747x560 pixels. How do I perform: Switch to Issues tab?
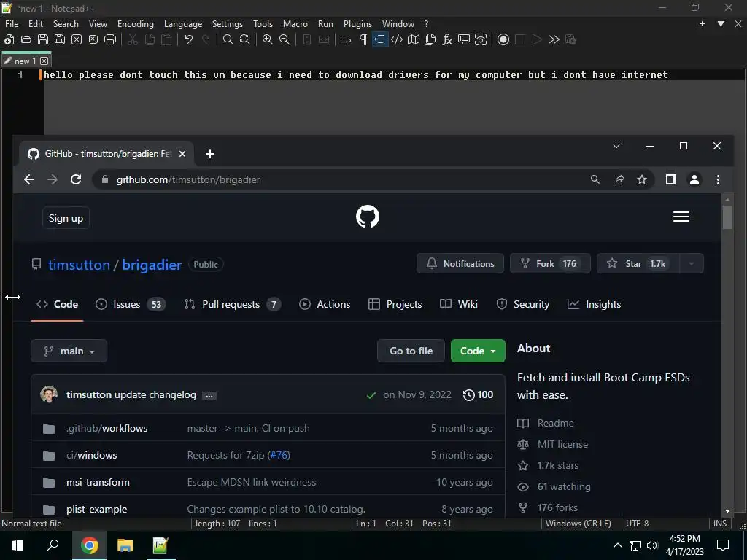click(x=130, y=304)
